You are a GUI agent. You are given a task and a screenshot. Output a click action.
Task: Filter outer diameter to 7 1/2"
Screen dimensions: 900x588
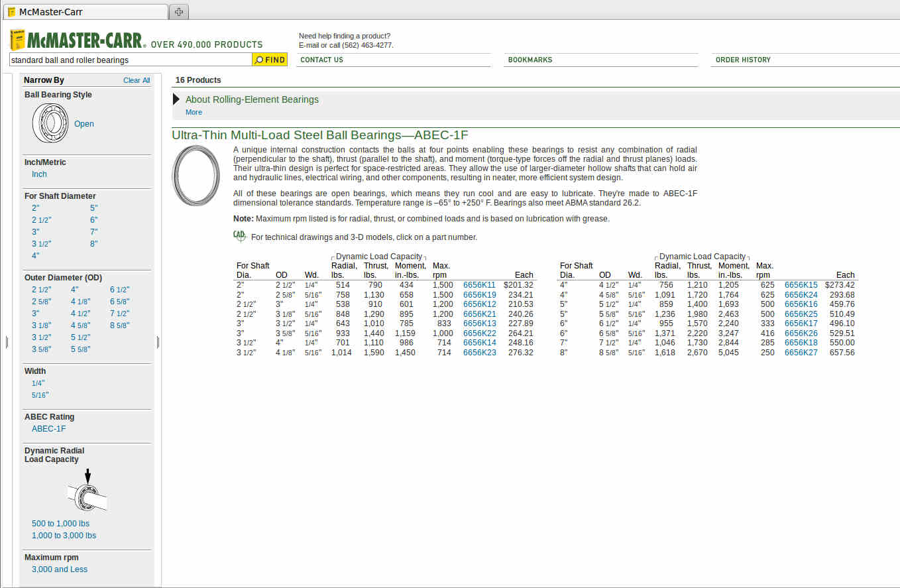point(119,314)
